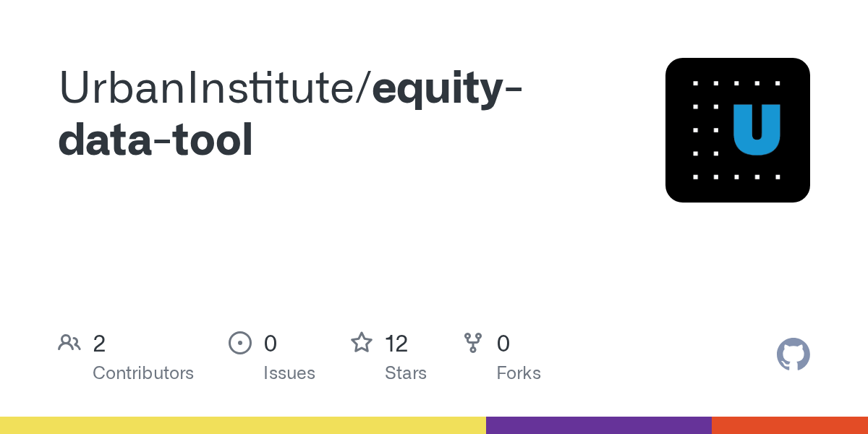Click the Stars star icon
The height and width of the screenshot is (434, 868).
coord(362,343)
